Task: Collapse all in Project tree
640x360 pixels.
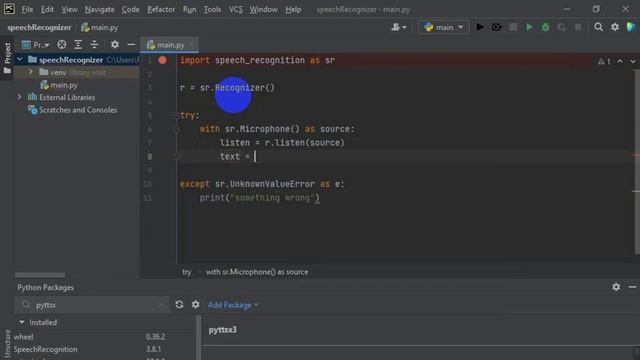Action: (x=94, y=44)
